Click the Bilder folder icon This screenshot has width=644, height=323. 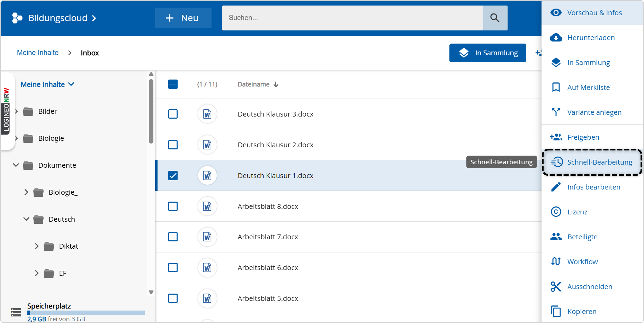click(28, 111)
